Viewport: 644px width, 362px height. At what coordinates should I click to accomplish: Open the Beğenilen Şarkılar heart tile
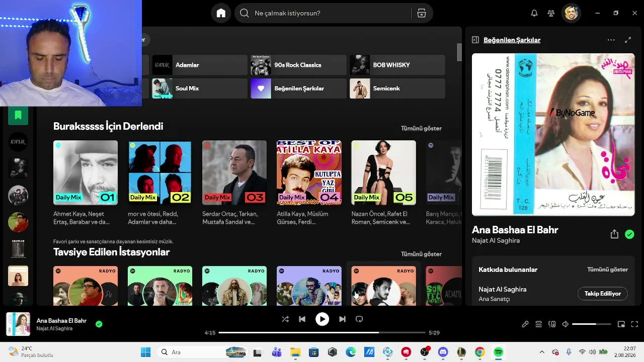[x=299, y=88]
